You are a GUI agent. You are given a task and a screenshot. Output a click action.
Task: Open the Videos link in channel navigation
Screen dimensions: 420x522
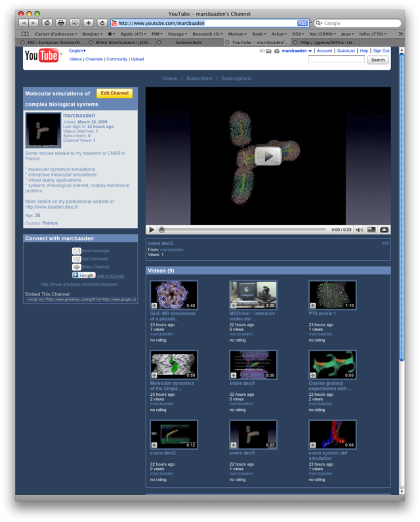click(169, 79)
